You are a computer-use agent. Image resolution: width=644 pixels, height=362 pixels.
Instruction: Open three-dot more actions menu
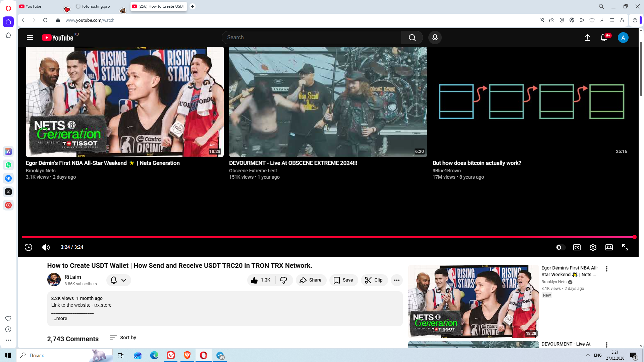pyautogui.click(x=396, y=280)
